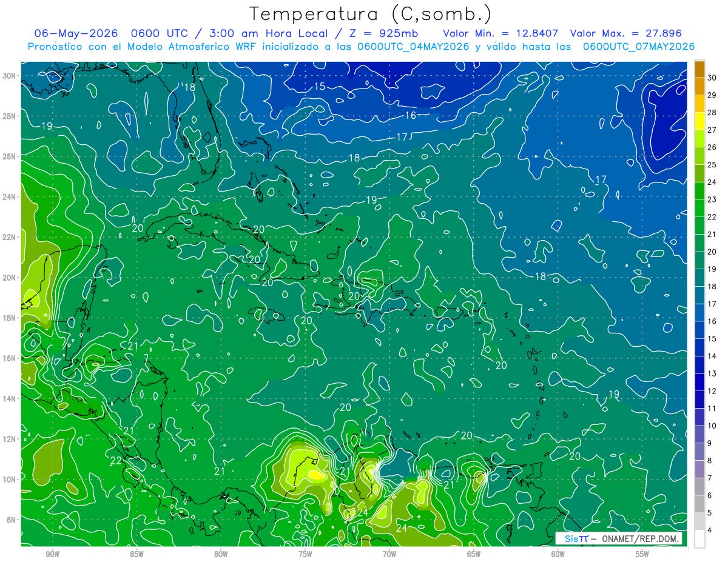Select the orange-brown 30 legend color block
The width and height of the screenshot is (728, 562).
699,69
